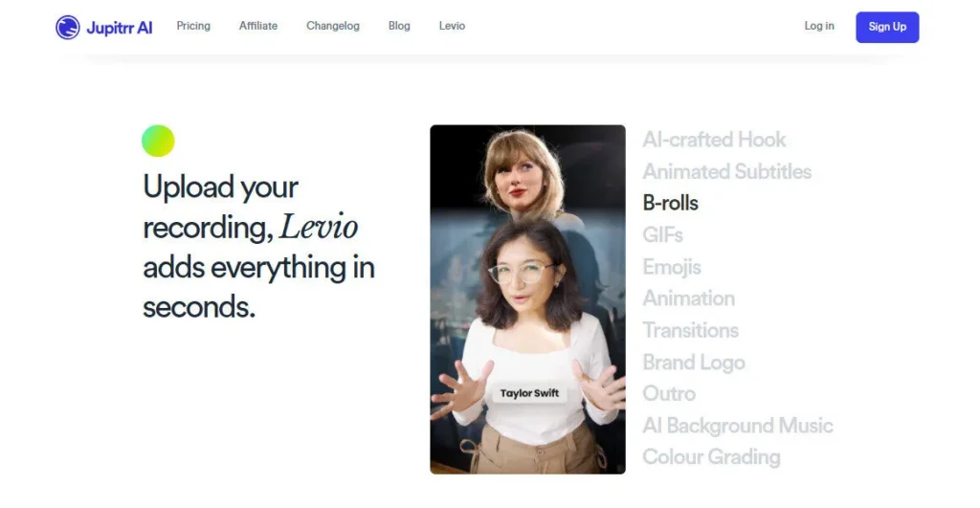Click the Jupitrr AI logo icon

[x=68, y=27]
